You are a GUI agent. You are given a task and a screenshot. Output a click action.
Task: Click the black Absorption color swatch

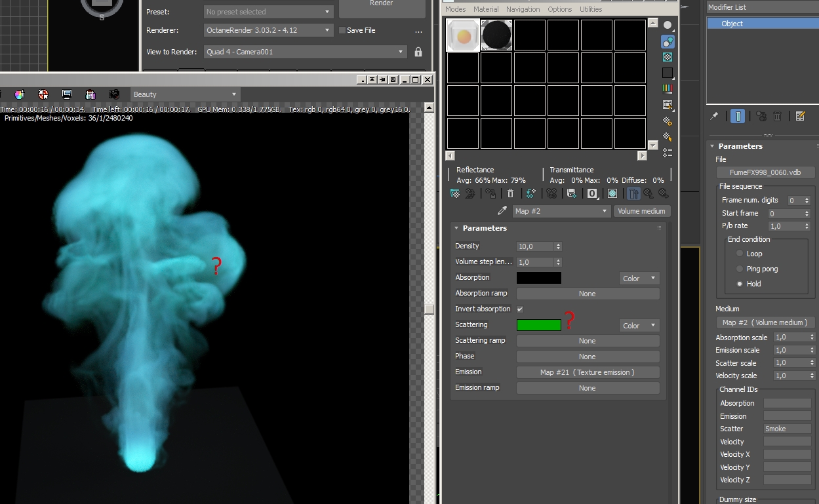[x=539, y=278]
